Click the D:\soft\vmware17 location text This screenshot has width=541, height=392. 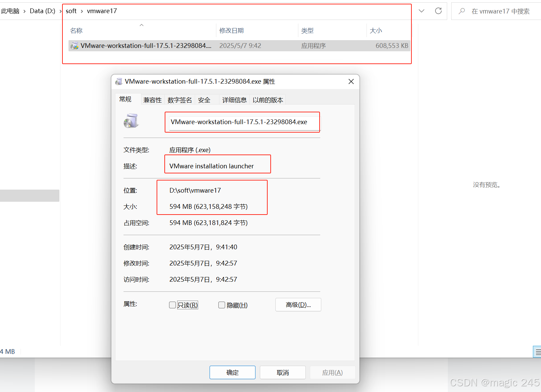(x=195, y=190)
